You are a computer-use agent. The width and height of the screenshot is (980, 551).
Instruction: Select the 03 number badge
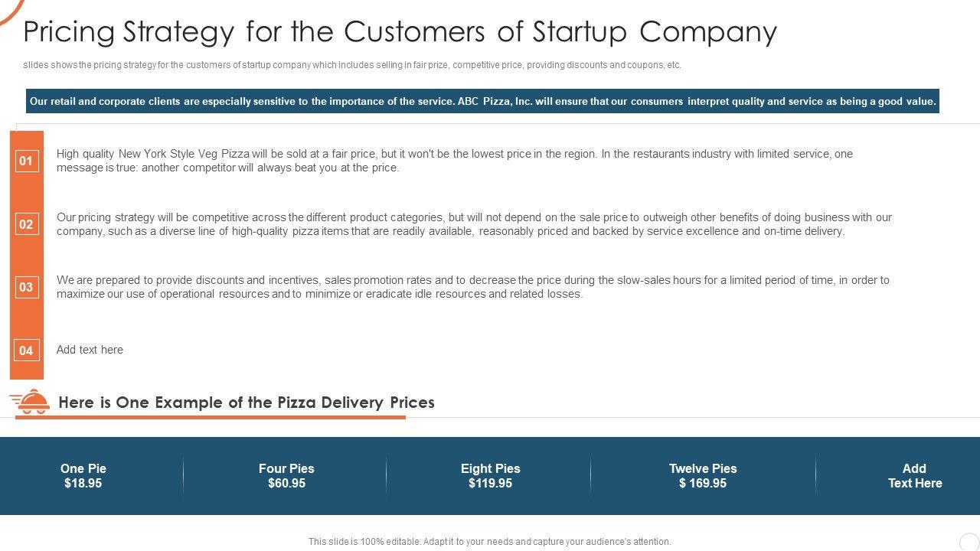pyautogui.click(x=26, y=287)
